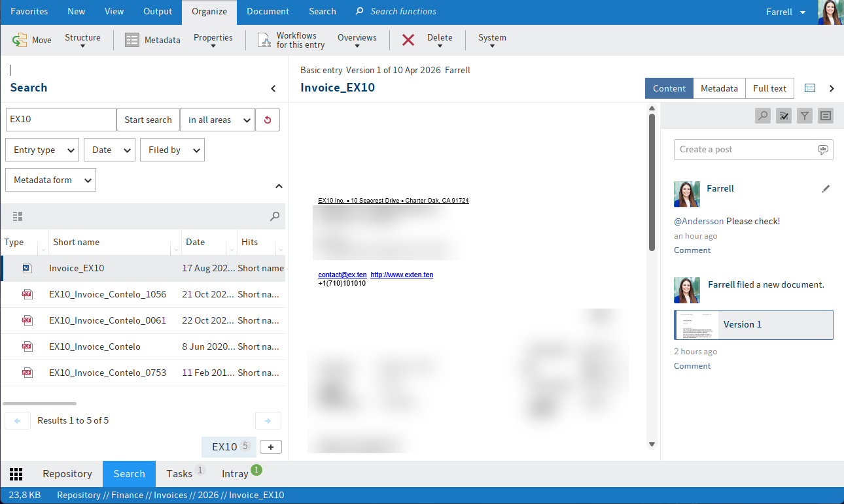Screen dimensions: 844x504
Task: Click the red Delete X icon
Action: [x=408, y=40]
